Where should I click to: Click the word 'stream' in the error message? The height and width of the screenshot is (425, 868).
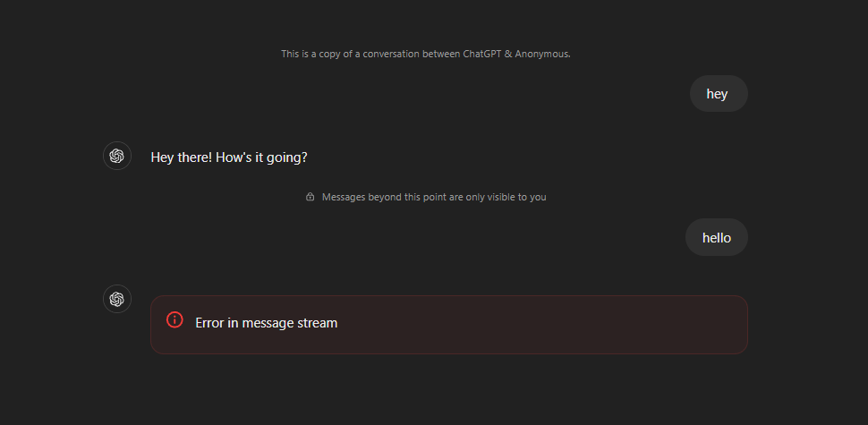pyautogui.click(x=319, y=323)
